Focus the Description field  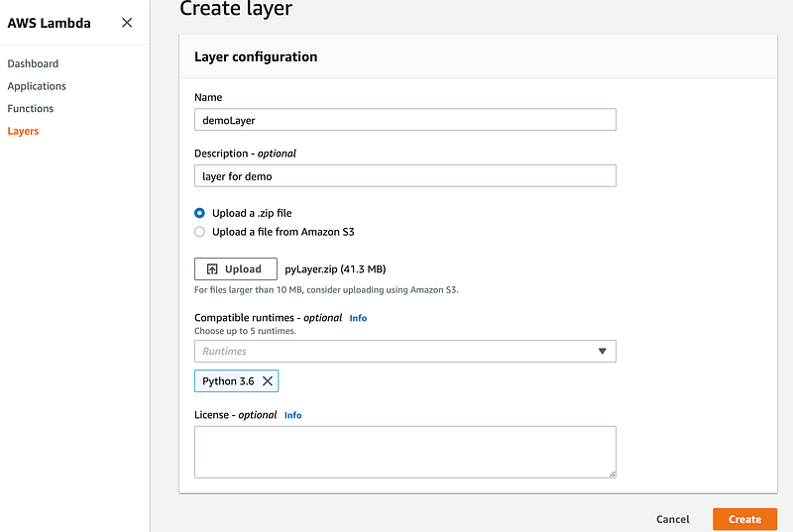tap(405, 175)
